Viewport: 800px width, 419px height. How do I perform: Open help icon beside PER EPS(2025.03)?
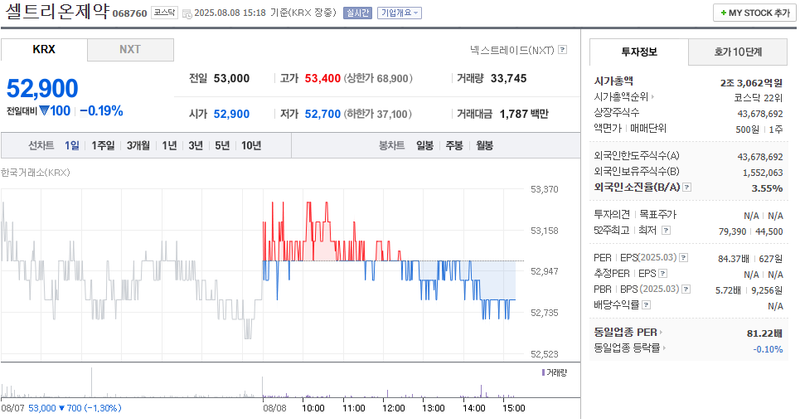pyautogui.click(x=684, y=258)
